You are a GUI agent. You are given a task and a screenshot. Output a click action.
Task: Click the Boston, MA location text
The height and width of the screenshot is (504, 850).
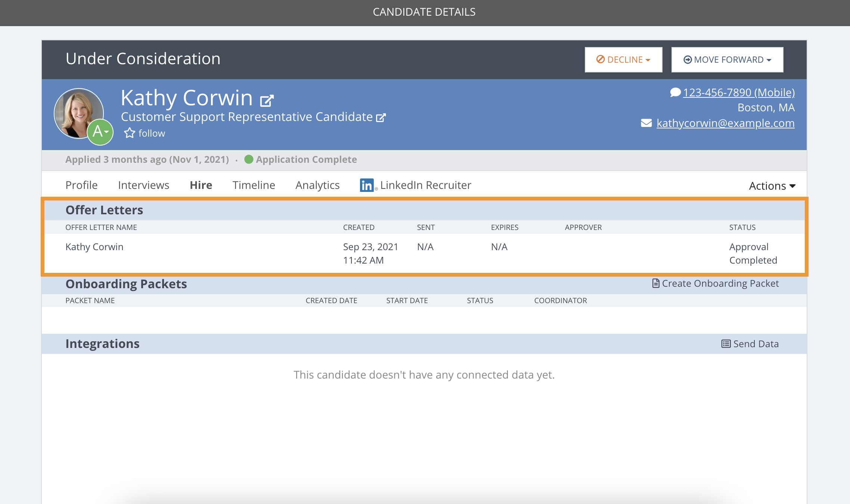click(x=766, y=108)
